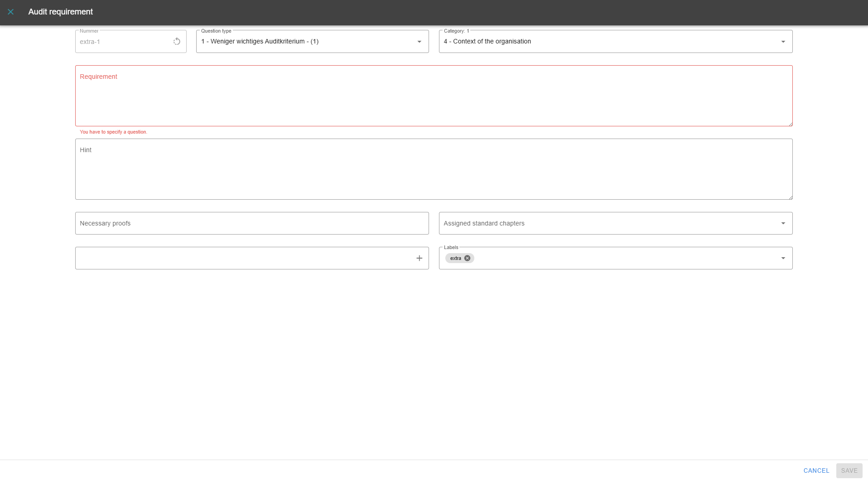Screen dimensions: 868x480
Task: Focus the empty input beside plus icon
Action: (x=245, y=258)
